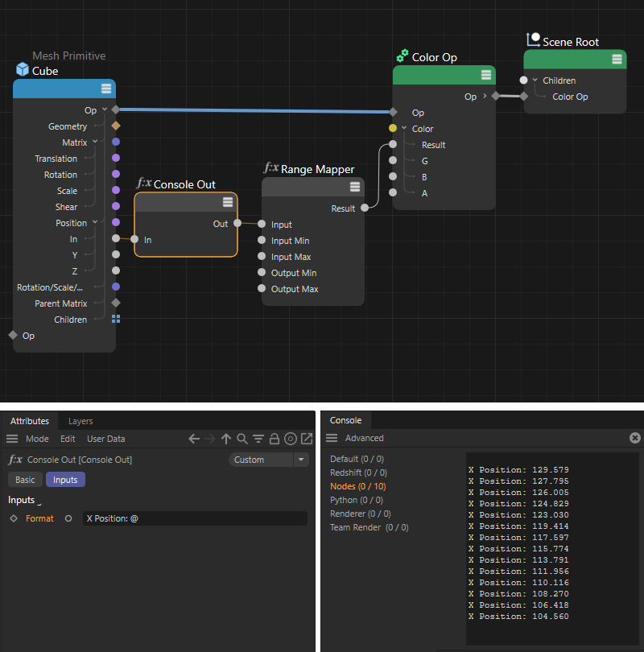
Task: Collapse Children group in Scene Root
Action: point(535,80)
